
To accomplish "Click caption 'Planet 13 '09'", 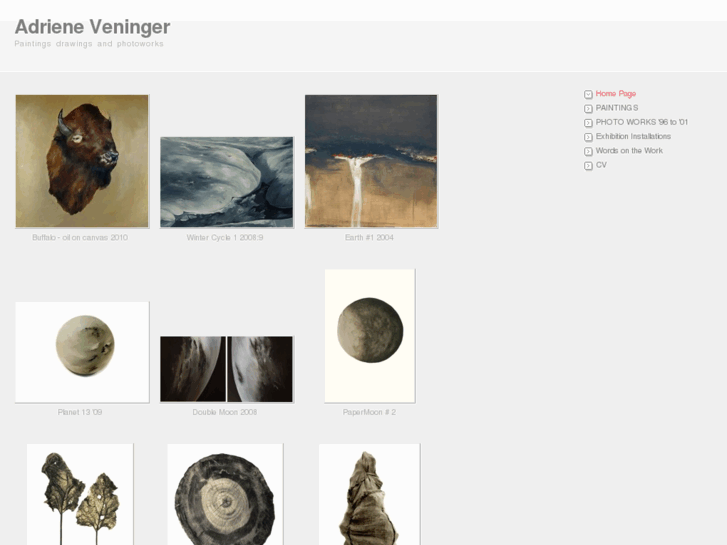I will click(x=80, y=412).
